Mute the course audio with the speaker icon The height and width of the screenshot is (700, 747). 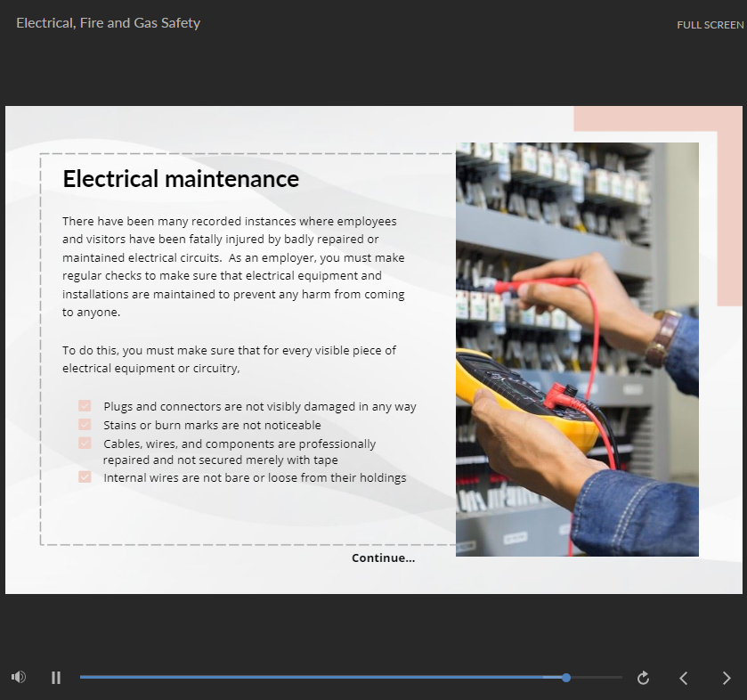(18, 677)
